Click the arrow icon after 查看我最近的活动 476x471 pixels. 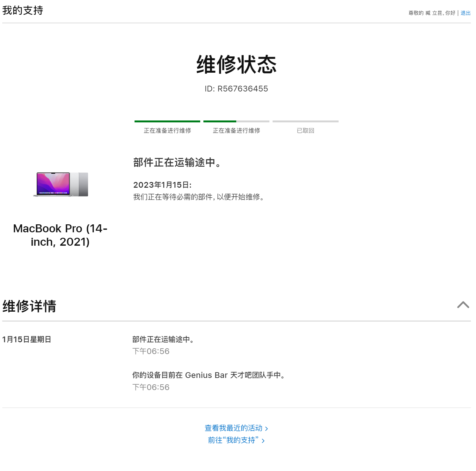267,429
